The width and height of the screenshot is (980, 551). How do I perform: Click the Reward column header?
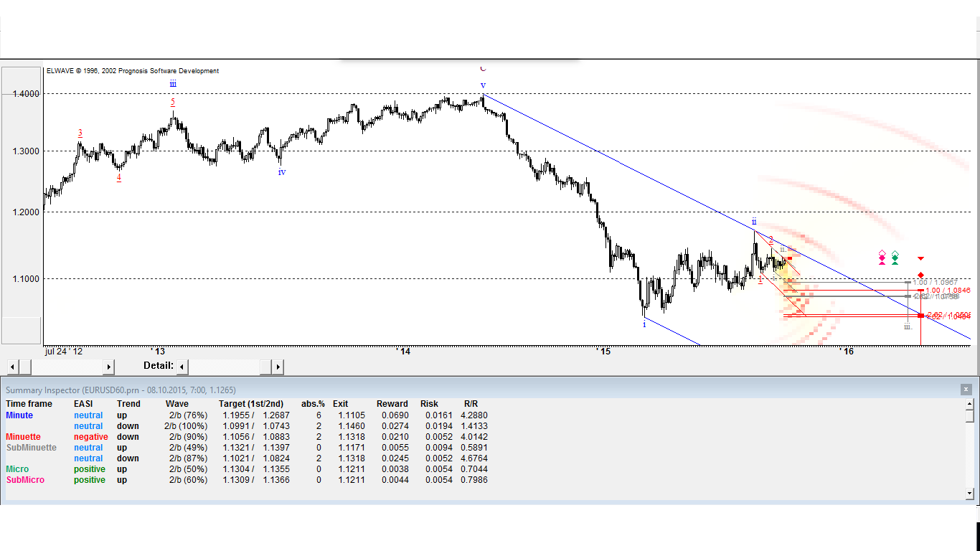pyautogui.click(x=392, y=404)
